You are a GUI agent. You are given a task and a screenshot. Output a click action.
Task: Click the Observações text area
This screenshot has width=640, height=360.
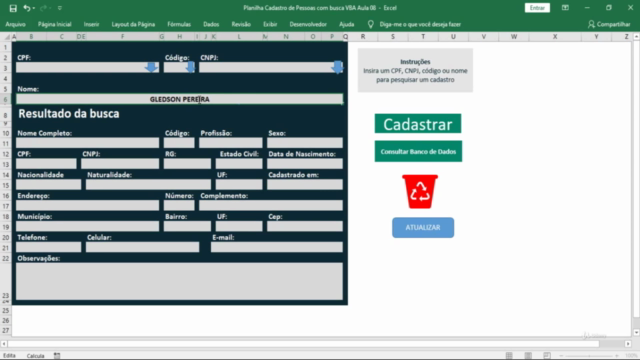tap(180, 281)
